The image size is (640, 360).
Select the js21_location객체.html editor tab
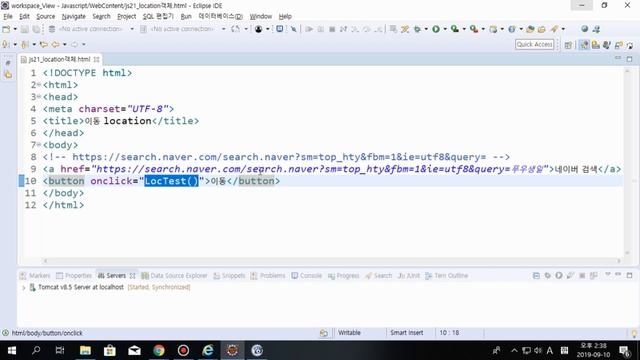pos(59,59)
